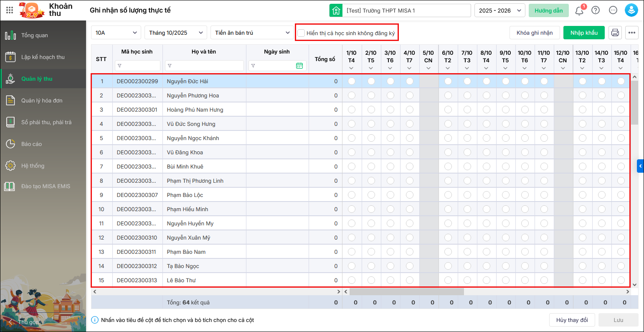The height and width of the screenshot is (332, 644).
Task: Open the user avatar profile icon
Action: (631, 10)
